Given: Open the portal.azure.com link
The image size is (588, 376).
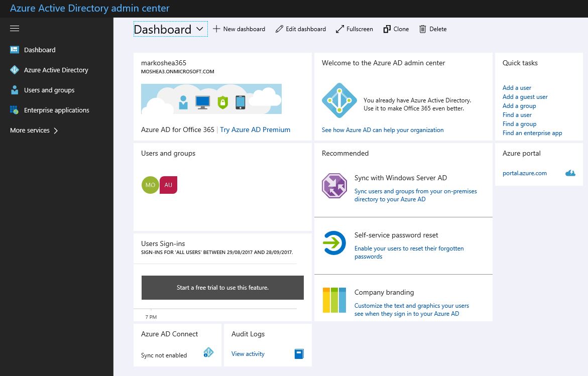Looking at the screenshot, I should coord(525,173).
